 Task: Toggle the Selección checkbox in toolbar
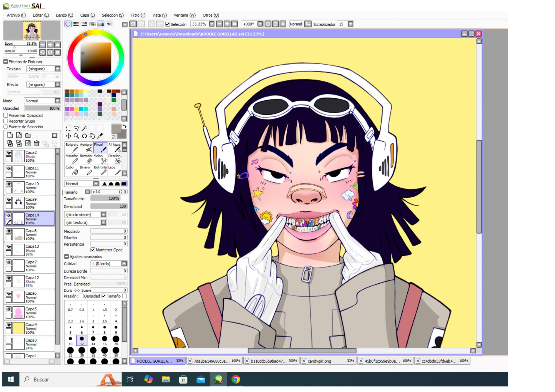tap(168, 24)
